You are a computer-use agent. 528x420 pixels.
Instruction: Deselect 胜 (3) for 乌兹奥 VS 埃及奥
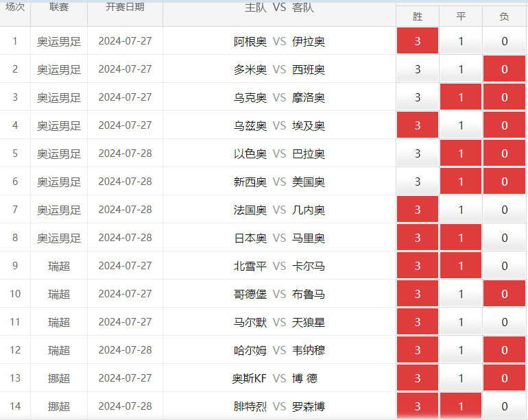[418, 125]
